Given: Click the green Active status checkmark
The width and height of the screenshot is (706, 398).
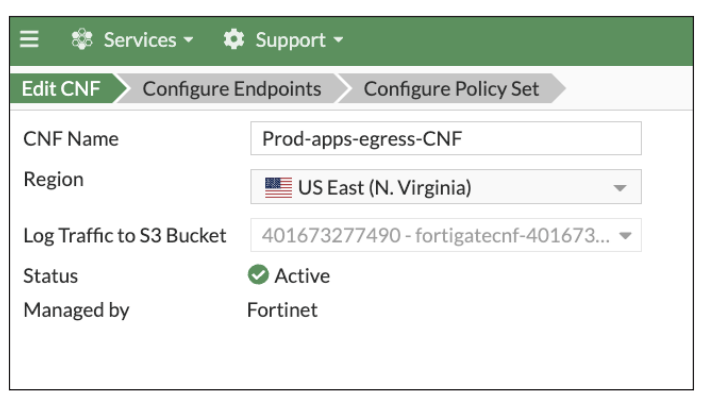Looking at the screenshot, I should click(x=258, y=275).
